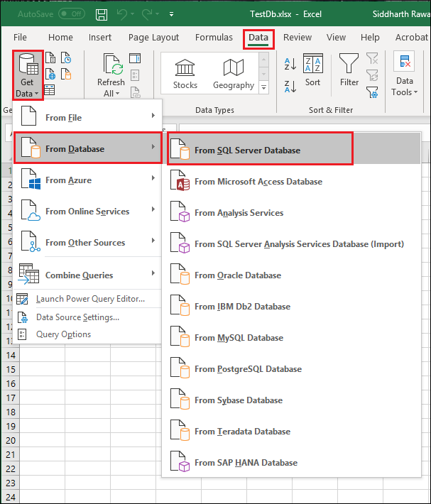Choose From SAP HANA Database

(292, 462)
